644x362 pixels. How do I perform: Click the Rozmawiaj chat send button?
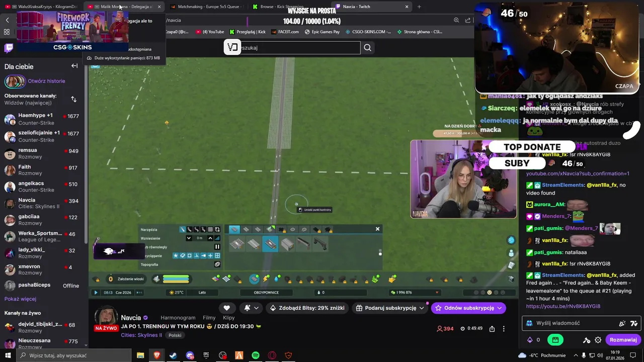tap(623, 340)
